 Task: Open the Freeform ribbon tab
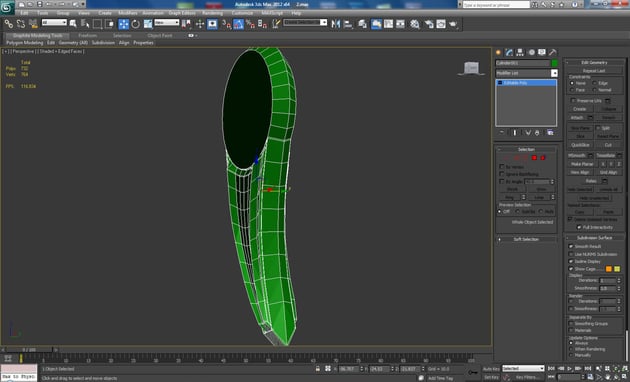[x=88, y=35]
